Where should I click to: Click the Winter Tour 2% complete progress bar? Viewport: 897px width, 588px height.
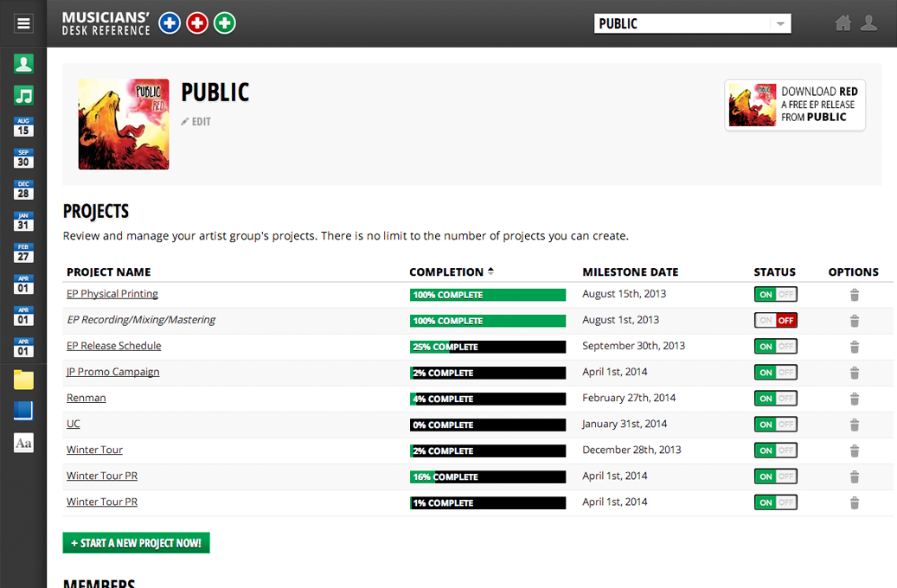coord(487,451)
